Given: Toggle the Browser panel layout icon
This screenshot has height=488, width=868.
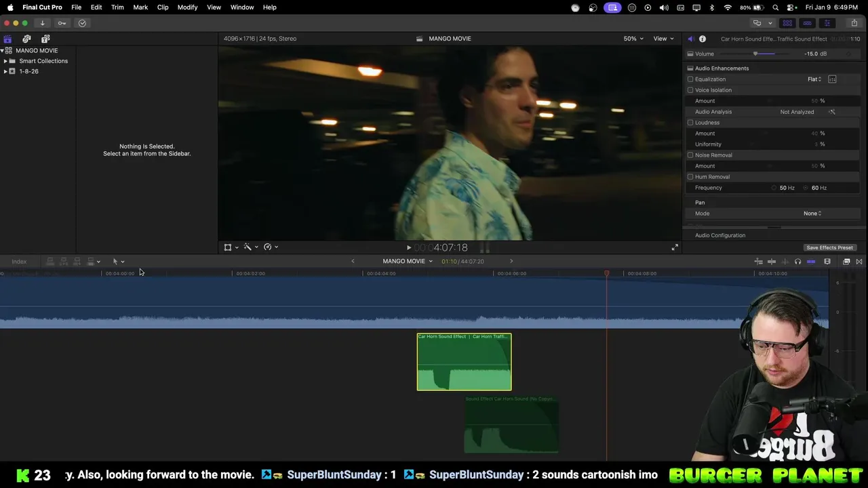Looking at the screenshot, I should 787,23.
